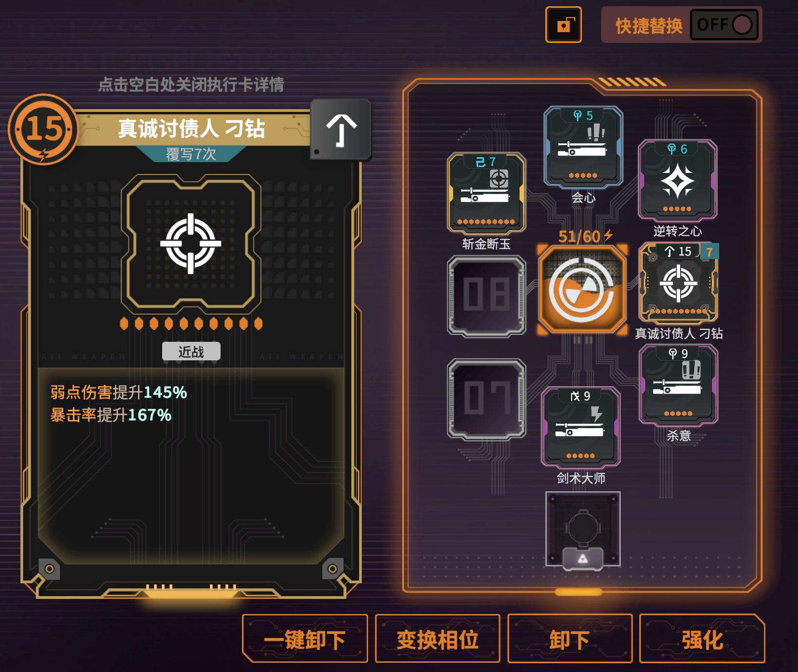Viewport: 798px width, 672px height.
Task: Select the 会心 card slot
Action: pos(583,147)
